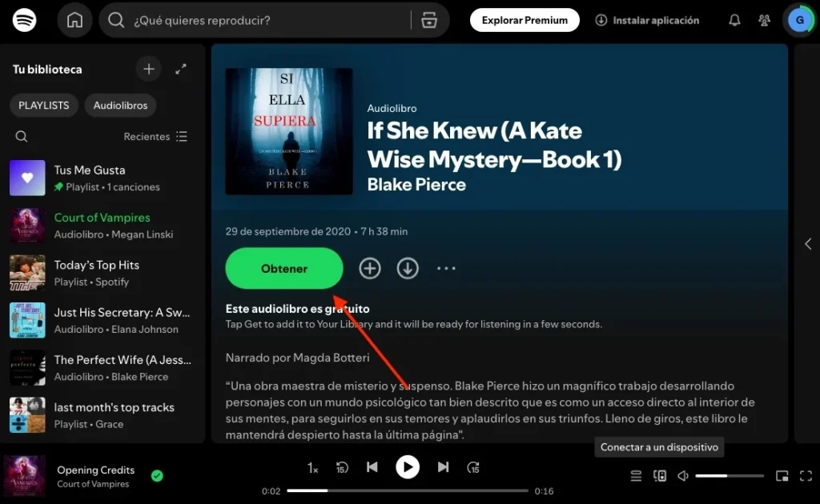Screen dimensions: 820x504
Task: Open Today's Top Hits playlist
Action: [x=102, y=273]
